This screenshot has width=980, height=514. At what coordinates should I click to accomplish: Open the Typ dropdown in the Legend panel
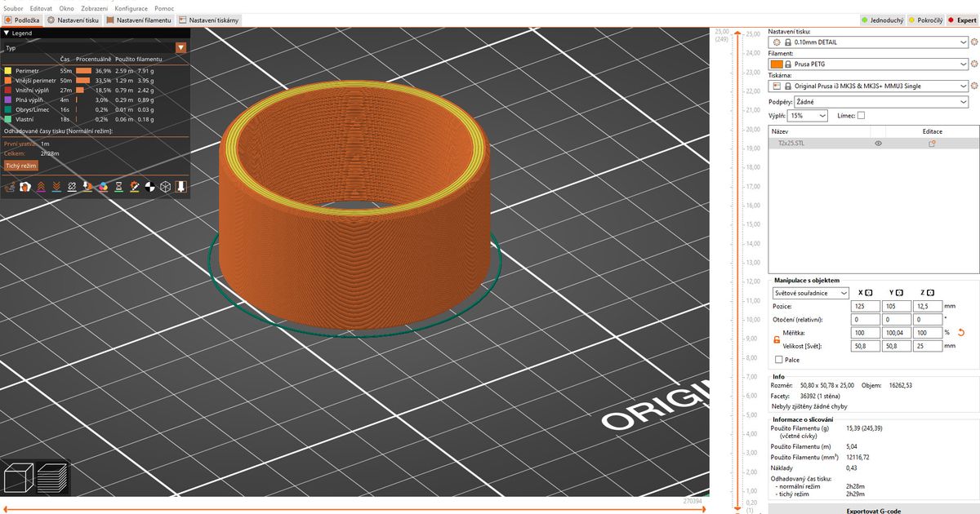coord(180,47)
